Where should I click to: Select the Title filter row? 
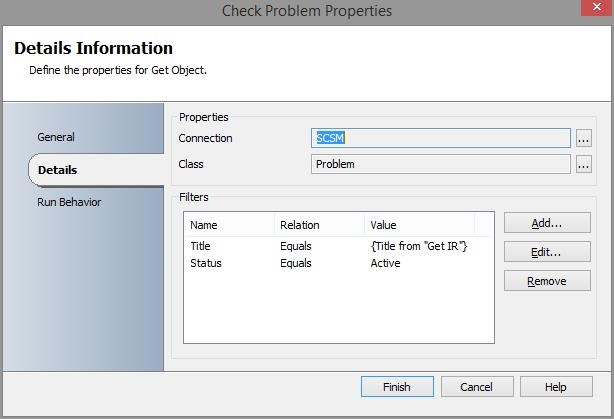click(x=201, y=246)
